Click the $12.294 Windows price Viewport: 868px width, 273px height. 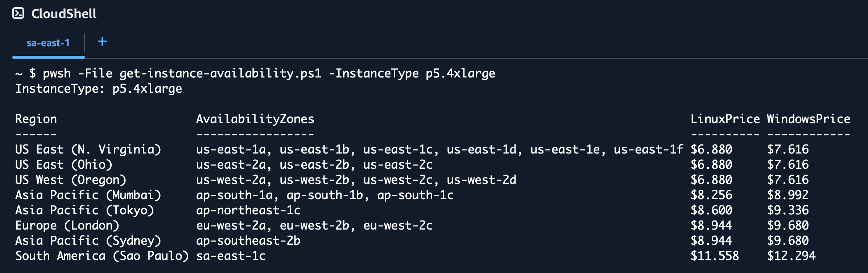[x=791, y=256]
